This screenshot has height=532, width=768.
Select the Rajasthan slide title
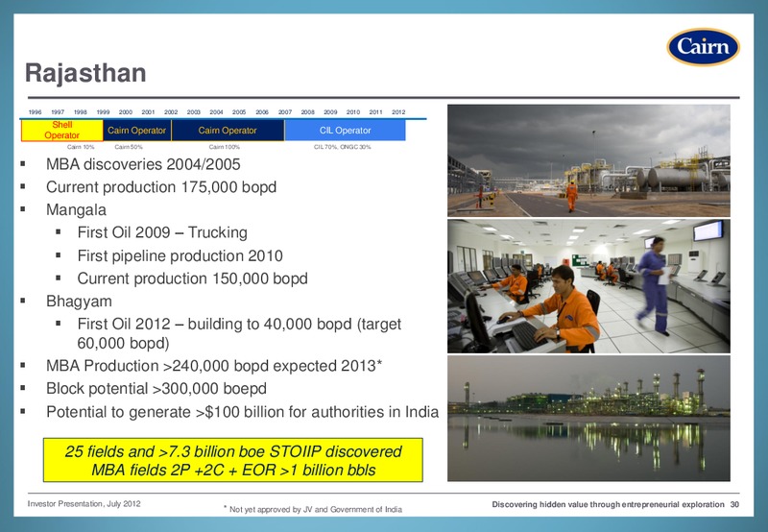(x=85, y=72)
